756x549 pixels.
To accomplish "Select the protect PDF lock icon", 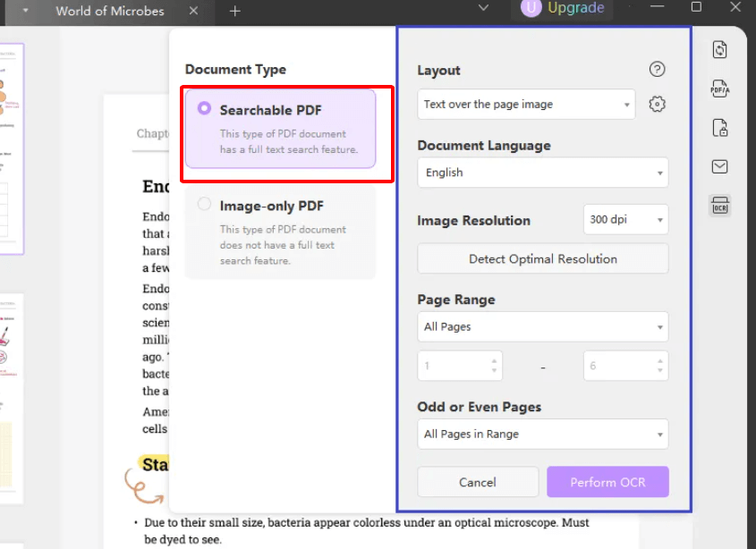I will (x=719, y=128).
